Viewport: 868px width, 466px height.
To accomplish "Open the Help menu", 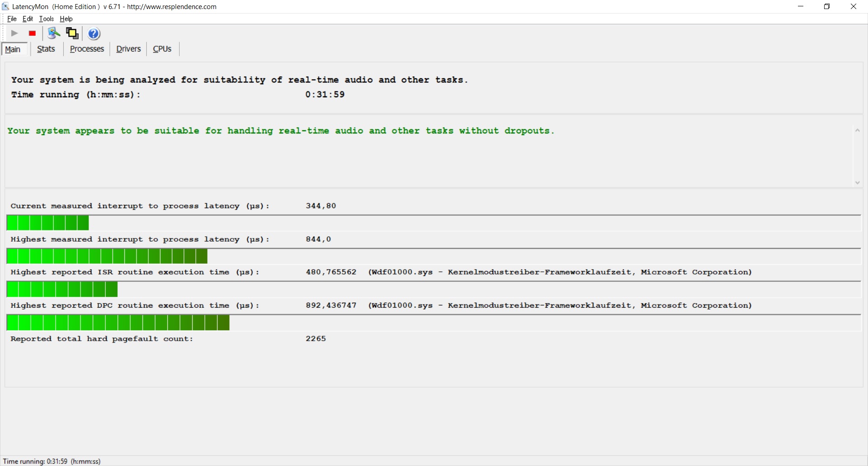I will (x=66, y=19).
